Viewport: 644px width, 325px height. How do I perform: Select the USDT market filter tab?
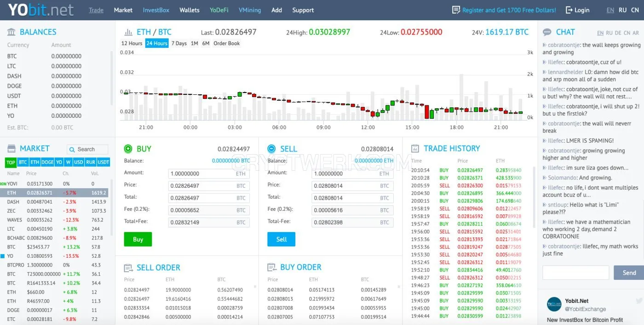103,162
